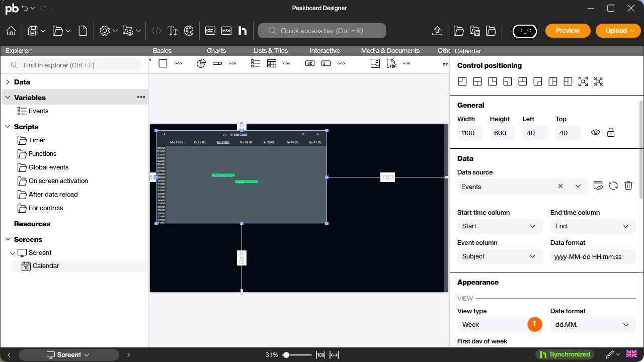The image size is (644, 362).
Task: Insert a List control from Lists & Tiles
Action: pyautogui.click(x=256, y=63)
